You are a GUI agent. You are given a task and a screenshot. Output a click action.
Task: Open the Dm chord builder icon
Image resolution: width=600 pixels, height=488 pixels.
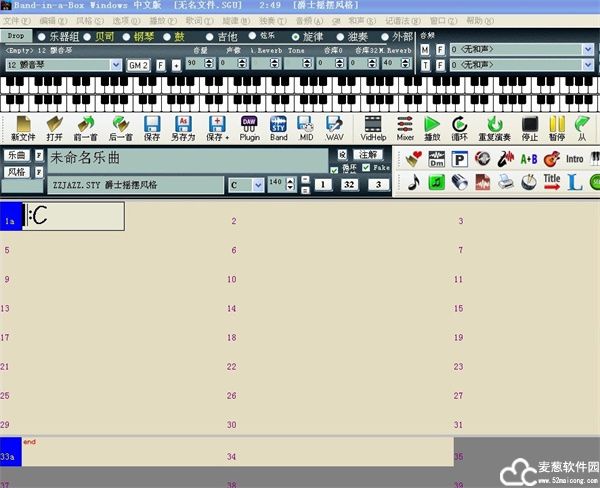437,159
